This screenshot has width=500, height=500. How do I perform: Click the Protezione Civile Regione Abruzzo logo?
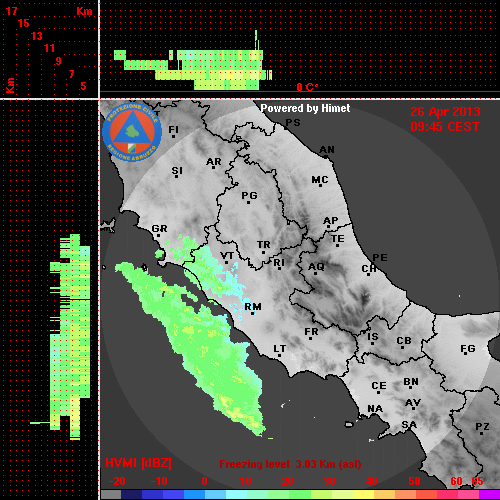coord(132,132)
